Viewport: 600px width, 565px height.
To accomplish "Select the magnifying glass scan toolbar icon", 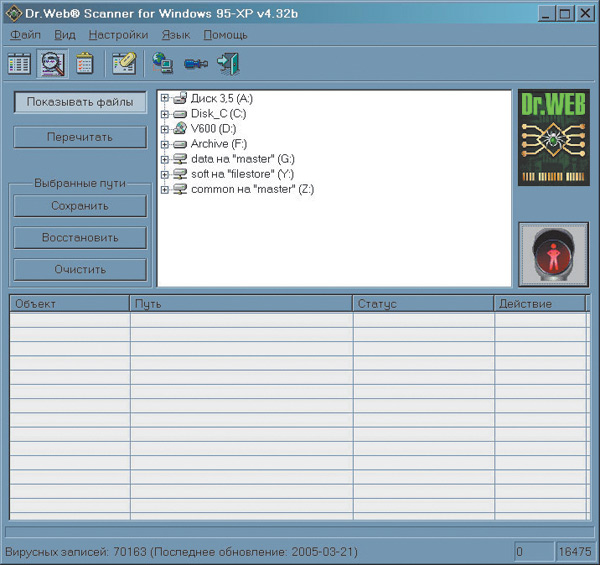I will click(x=51, y=64).
